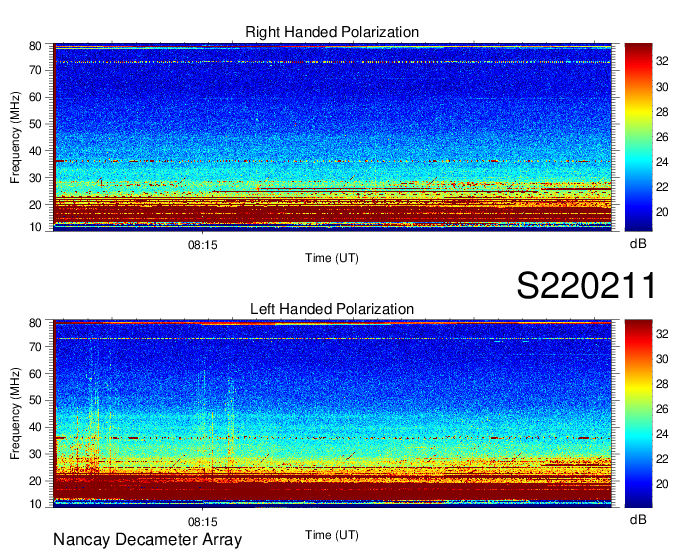Click 50 MHz tick on Left Handed plot
Screen dimensions: 680x552
[x=35, y=400]
